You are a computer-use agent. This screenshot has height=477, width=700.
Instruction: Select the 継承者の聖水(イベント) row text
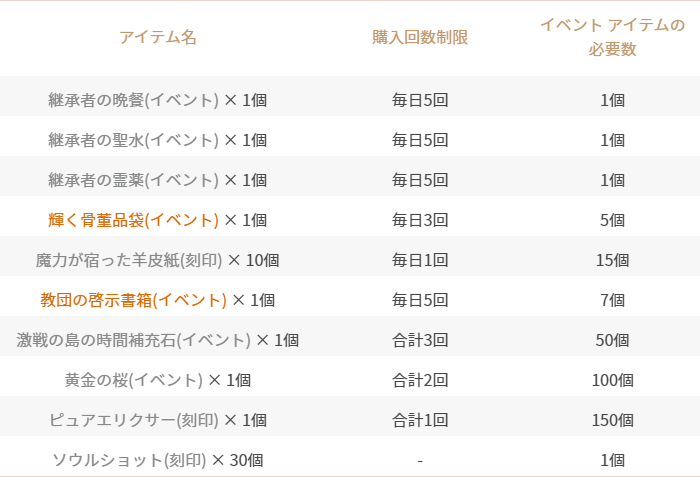coord(158,140)
